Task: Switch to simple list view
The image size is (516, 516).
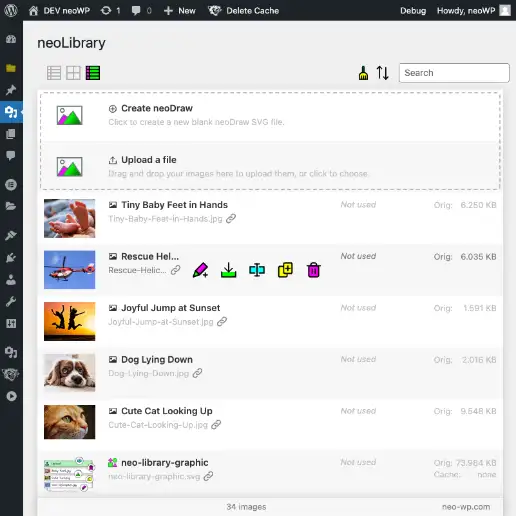Action: [x=54, y=73]
